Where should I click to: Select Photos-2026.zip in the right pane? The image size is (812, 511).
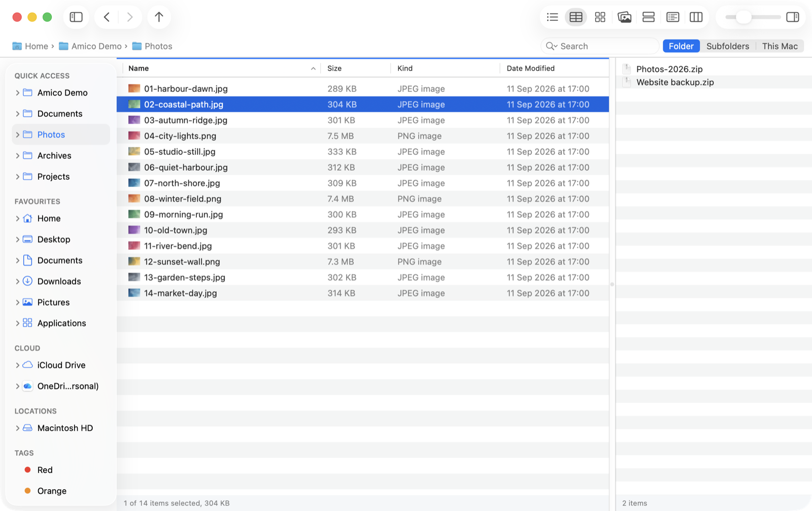click(x=714, y=69)
